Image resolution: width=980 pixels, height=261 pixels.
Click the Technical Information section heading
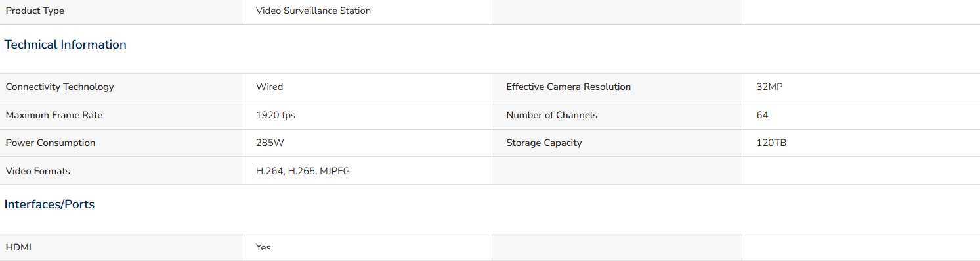tap(66, 45)
